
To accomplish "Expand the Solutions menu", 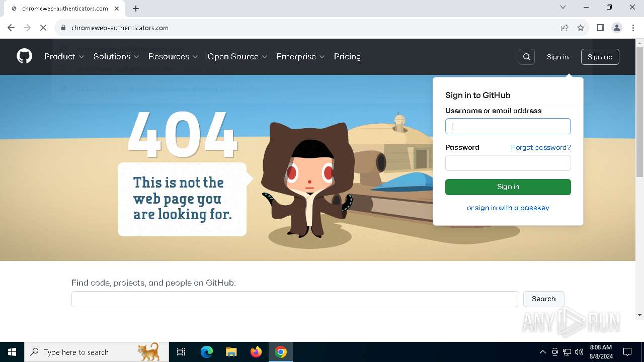I will point(116,56).
